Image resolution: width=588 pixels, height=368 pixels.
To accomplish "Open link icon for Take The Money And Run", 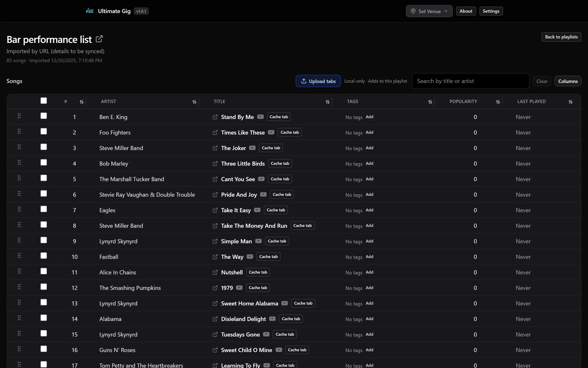I will tap(215, 226).
